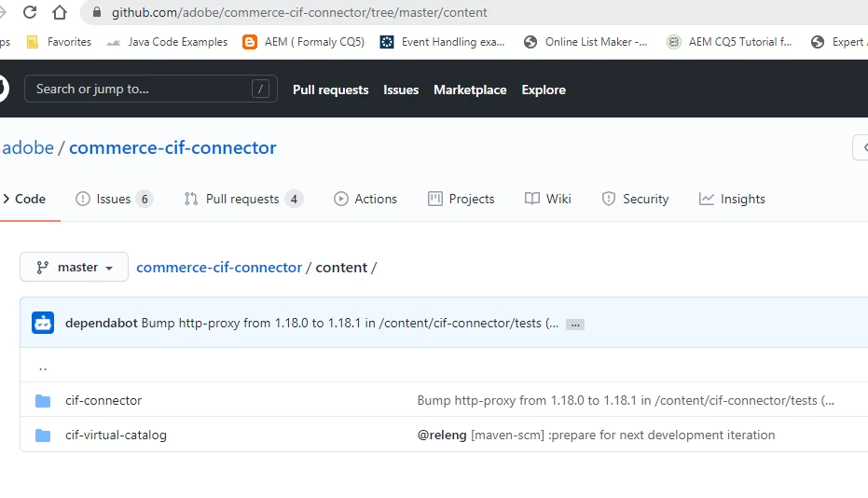This screenshot has width=868, height=498.
Task: Expand the master branch dropdown
Action: 75,267
